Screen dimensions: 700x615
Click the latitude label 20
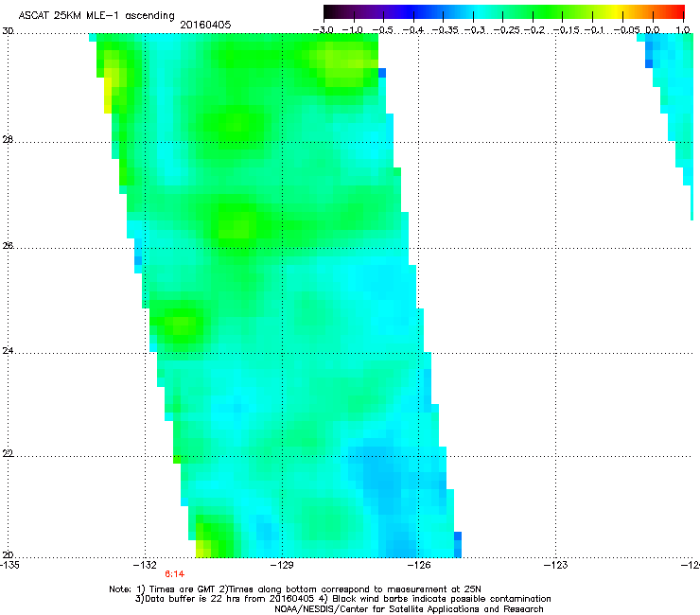[8, 554]
